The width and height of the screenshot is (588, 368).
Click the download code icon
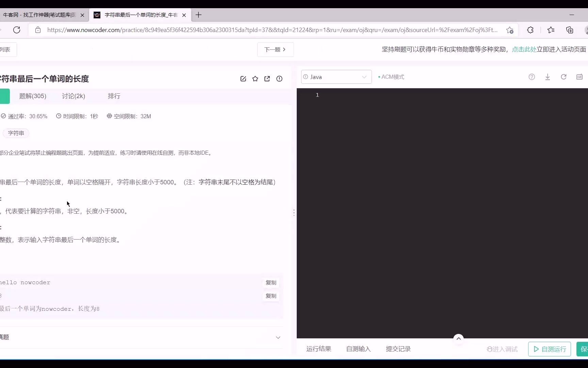(x=548, y=77)
